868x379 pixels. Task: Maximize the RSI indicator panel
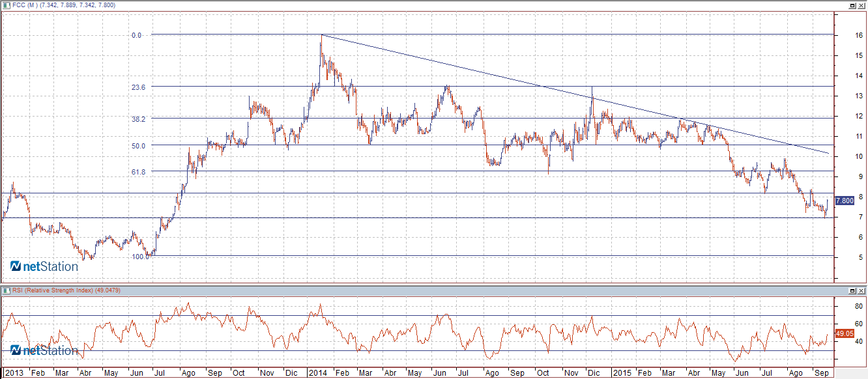tap(852, 290)
